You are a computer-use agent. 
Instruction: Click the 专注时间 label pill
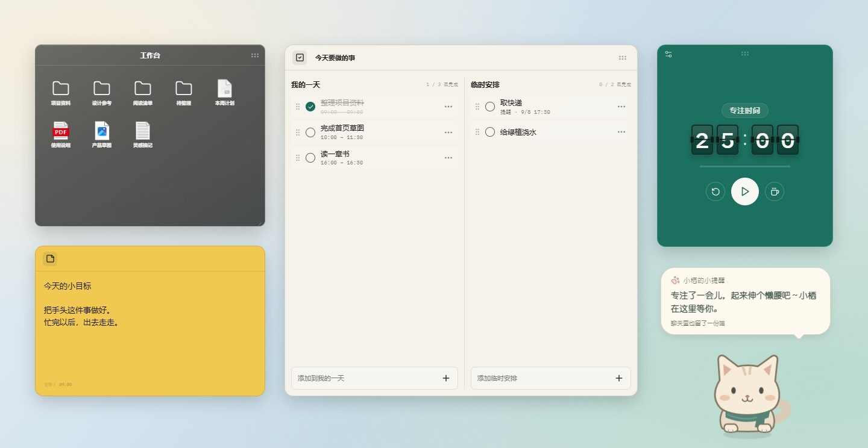[x=745, y=111]
